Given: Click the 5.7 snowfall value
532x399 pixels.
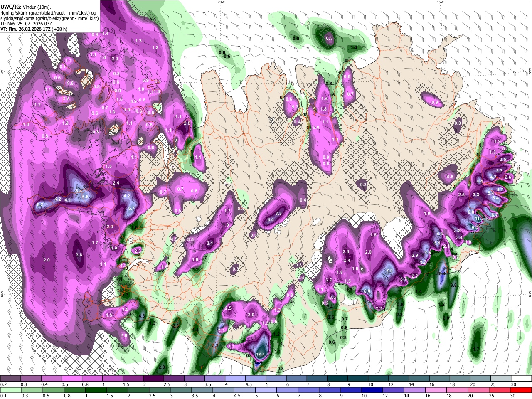Looking at the screenshot, I should pos(132,208).
